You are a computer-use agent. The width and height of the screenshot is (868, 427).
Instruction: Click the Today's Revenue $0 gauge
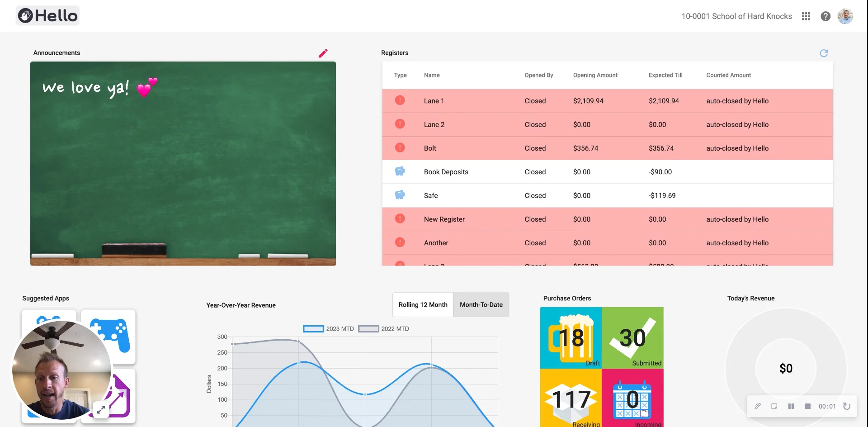[786, 368]
